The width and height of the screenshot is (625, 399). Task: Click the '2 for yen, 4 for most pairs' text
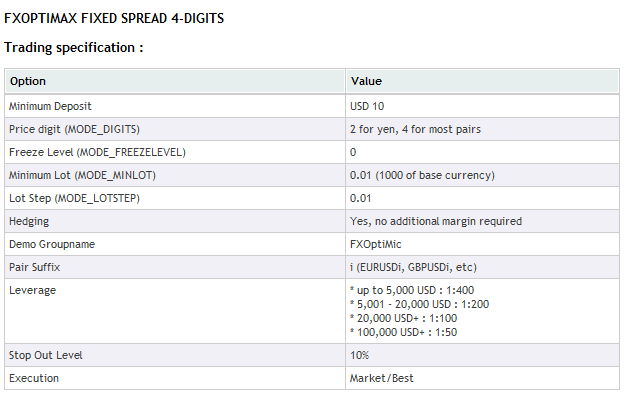point(415,130)
